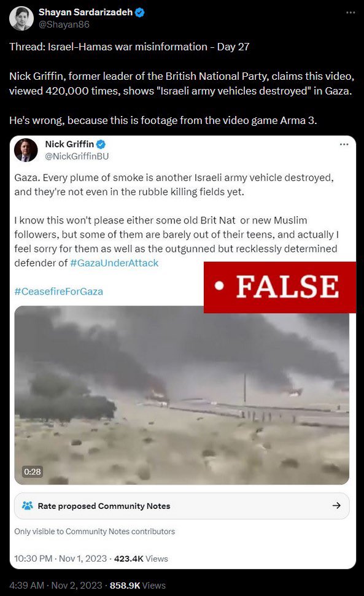Screen dimensions: 364x596
Task: Open the @Shayan86 handle
Action: [64, 25]
